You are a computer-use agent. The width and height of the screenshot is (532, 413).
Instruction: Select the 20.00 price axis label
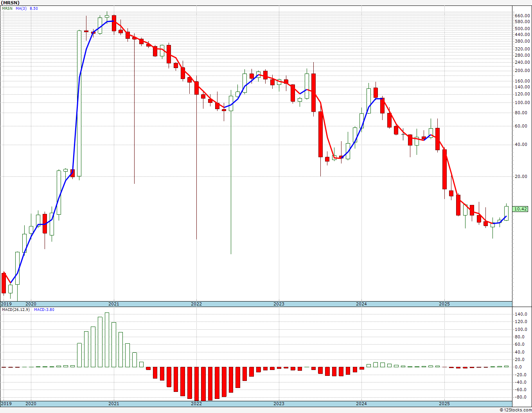tap(522, 176)
